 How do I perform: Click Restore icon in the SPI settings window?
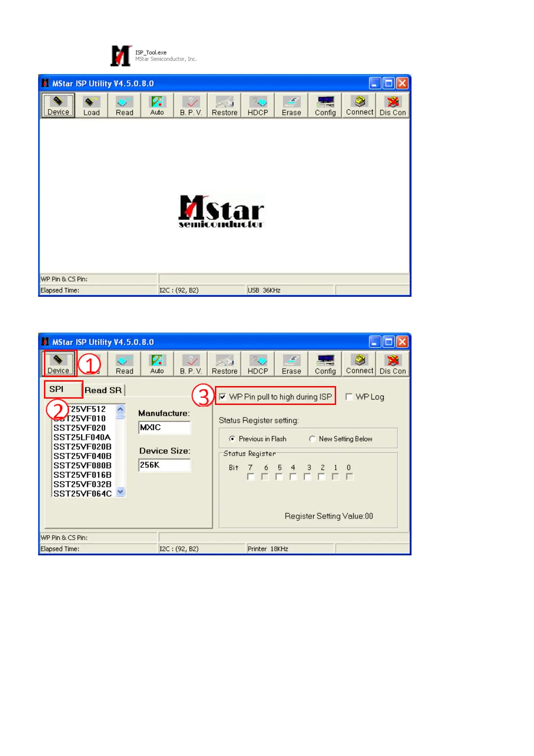coord(224,364)
